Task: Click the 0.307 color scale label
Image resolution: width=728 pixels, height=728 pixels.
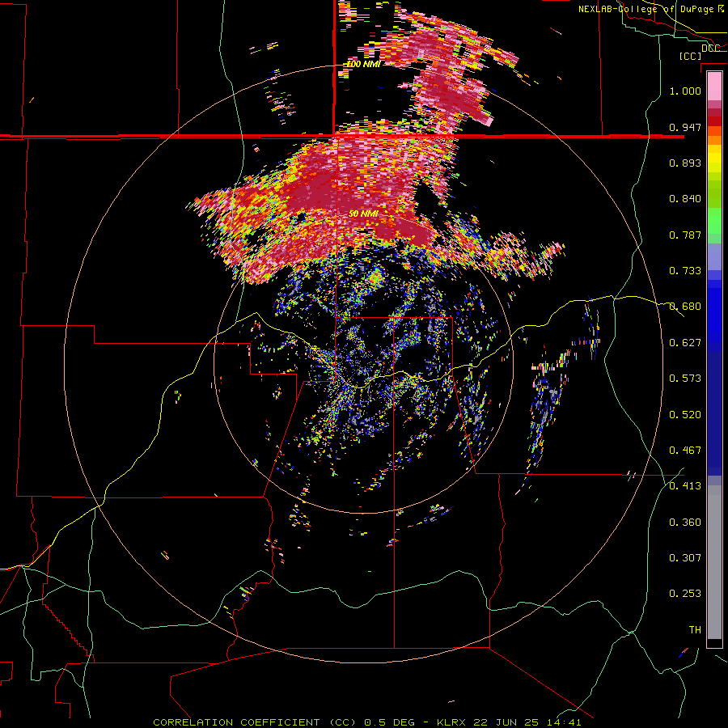Action: click(685, 558)
